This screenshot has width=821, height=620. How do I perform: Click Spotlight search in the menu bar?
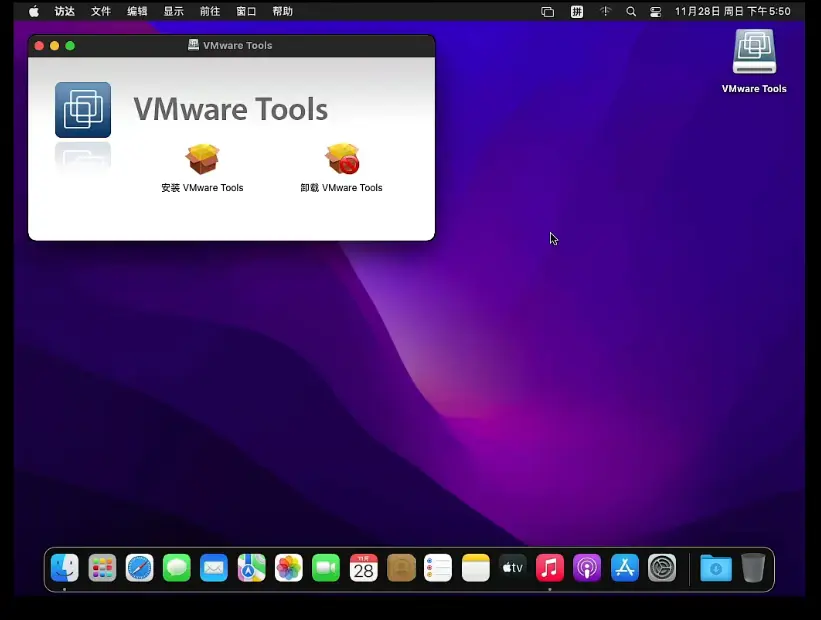631,12
